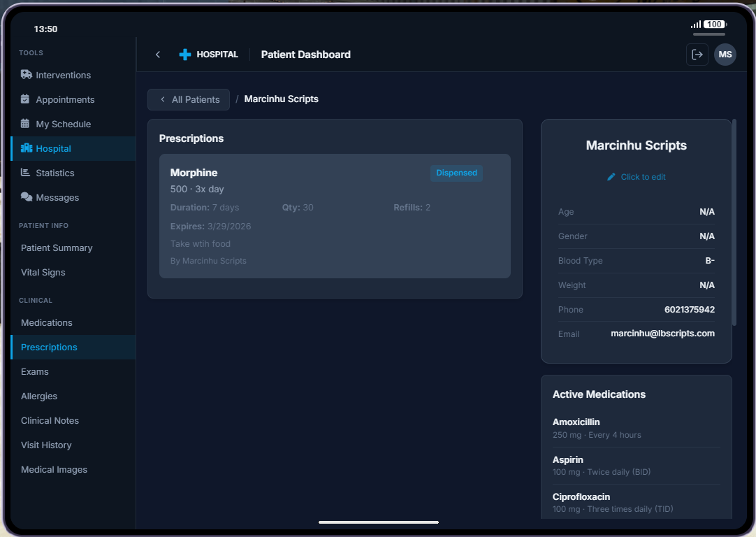
Task: Click the Statistics chart icon
Action: pyautogui.click(x=26, y=173)
